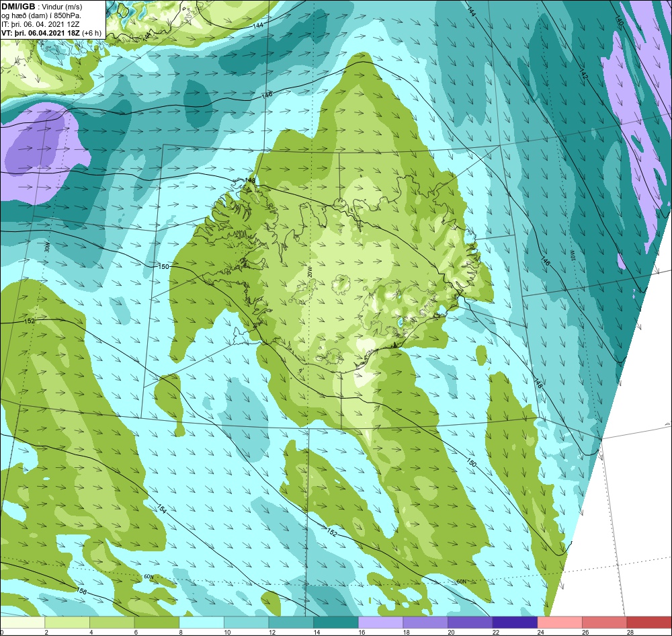This screenshot has height=636, width=672.
Task: Select the salmon 26–28 m/s legend swatch
Action: [605, 623]
